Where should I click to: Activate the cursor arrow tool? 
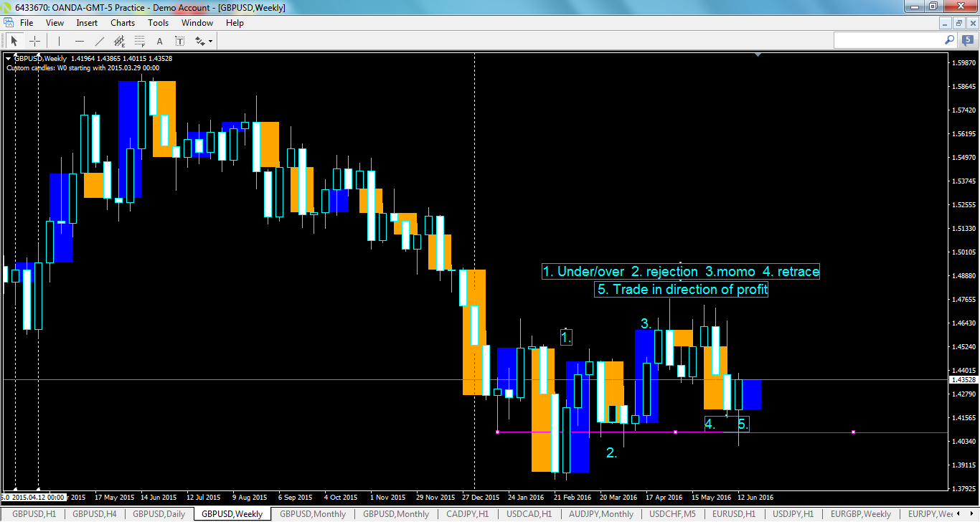[14, 41]
